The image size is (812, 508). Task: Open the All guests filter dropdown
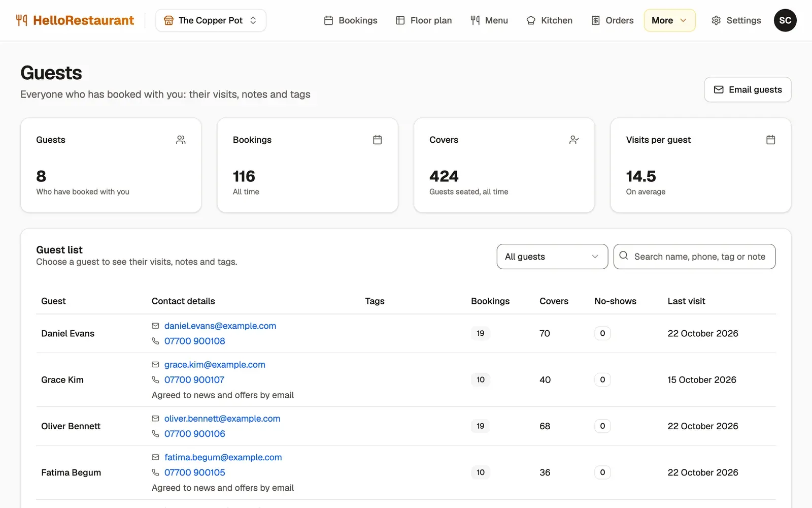coord(552,257)
